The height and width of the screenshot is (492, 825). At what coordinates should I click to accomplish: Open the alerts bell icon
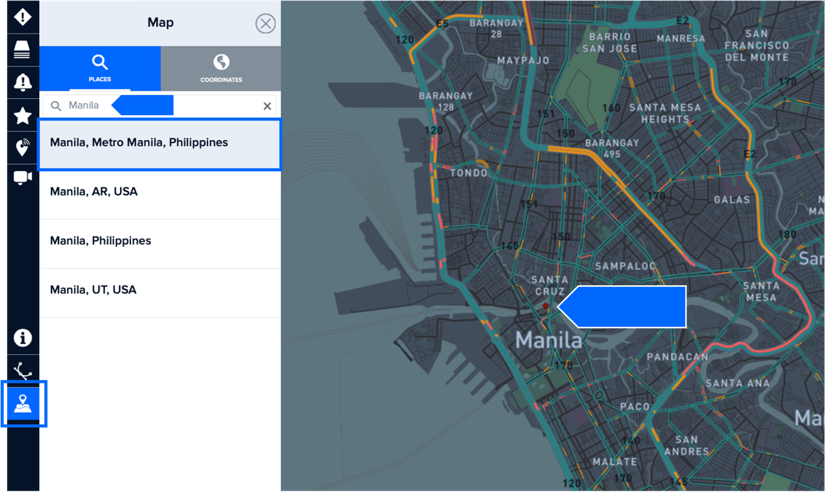23,83
